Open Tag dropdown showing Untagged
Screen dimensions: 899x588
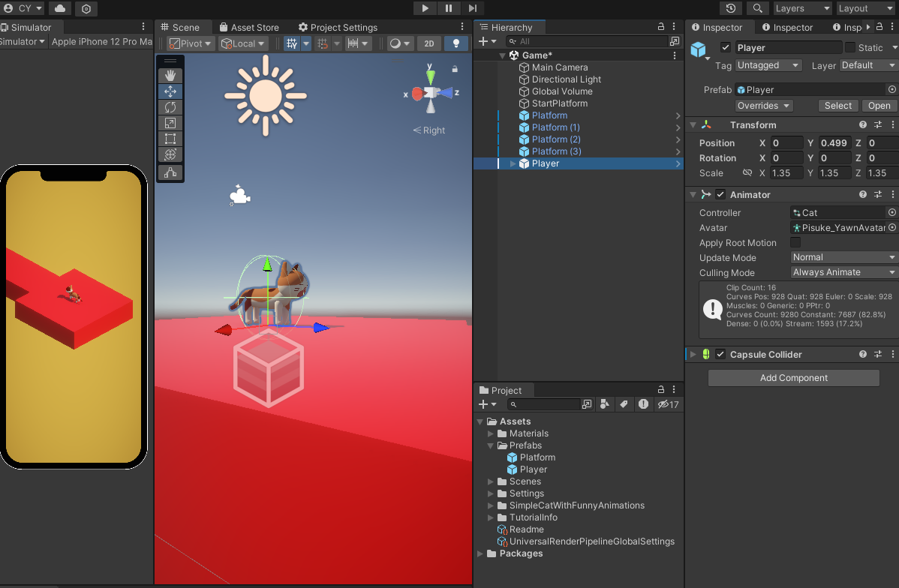coord(768,65)
